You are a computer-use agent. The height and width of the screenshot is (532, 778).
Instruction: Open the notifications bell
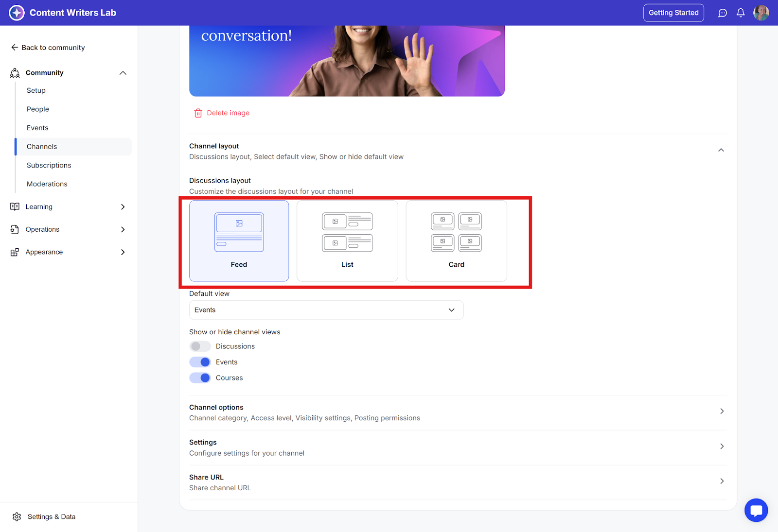(741, 13)
